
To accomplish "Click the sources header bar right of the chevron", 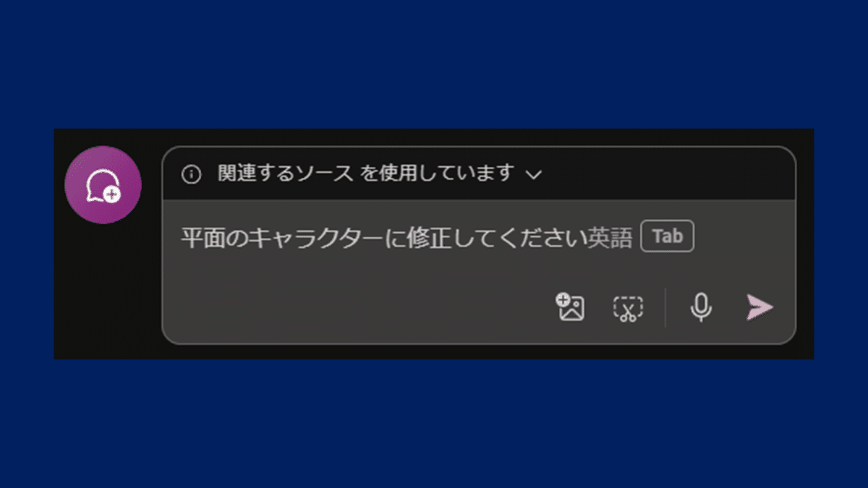I will tap(665, 174).
